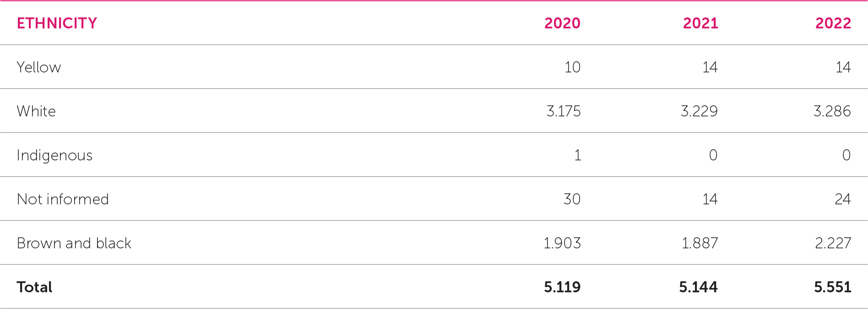868x312 pixels.
Task: Select the White 2021 value 3.229
Action: point(699,111)
